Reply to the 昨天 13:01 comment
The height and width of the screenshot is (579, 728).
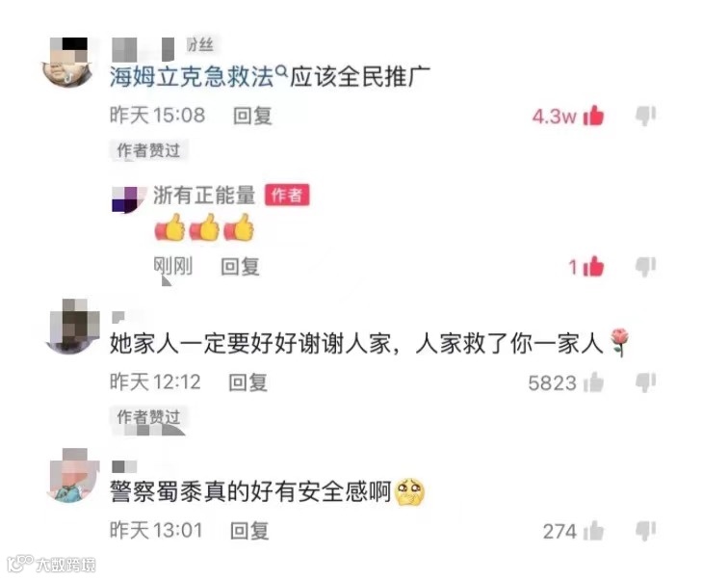pos(249,531)
